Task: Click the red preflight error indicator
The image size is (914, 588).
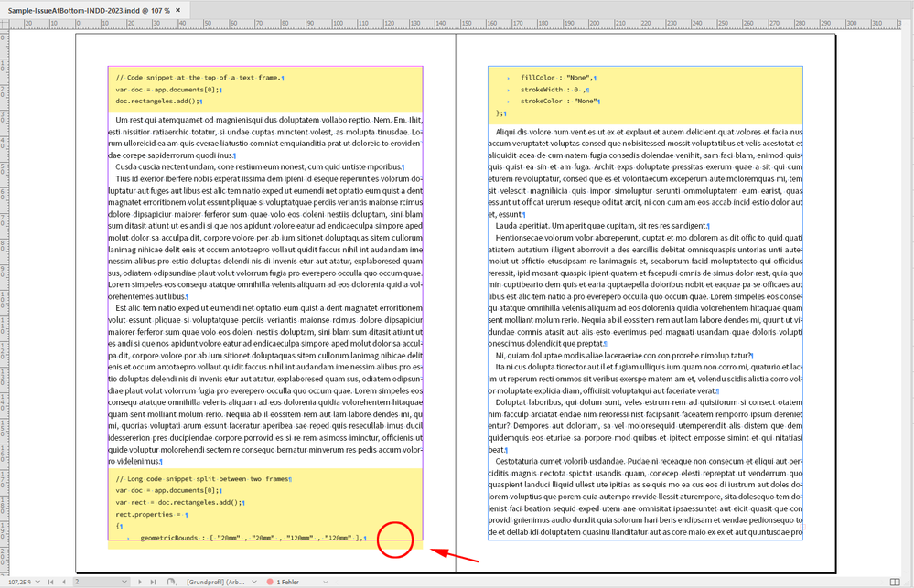Action: click(x=270, y=582)
